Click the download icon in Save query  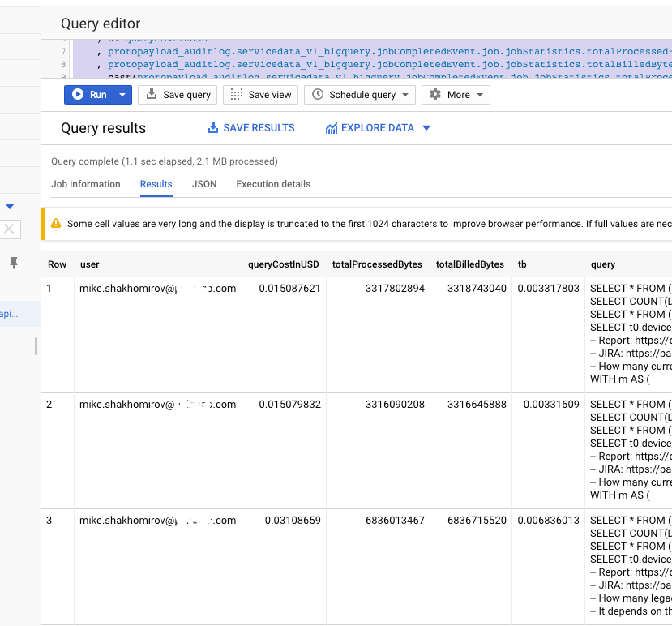tap(152, 94)
